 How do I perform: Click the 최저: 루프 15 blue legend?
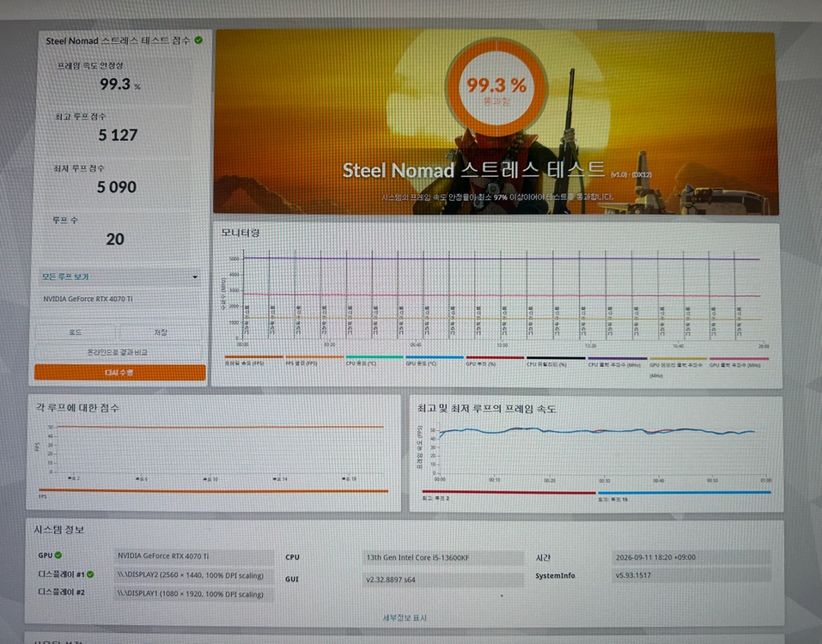(684, 495)
